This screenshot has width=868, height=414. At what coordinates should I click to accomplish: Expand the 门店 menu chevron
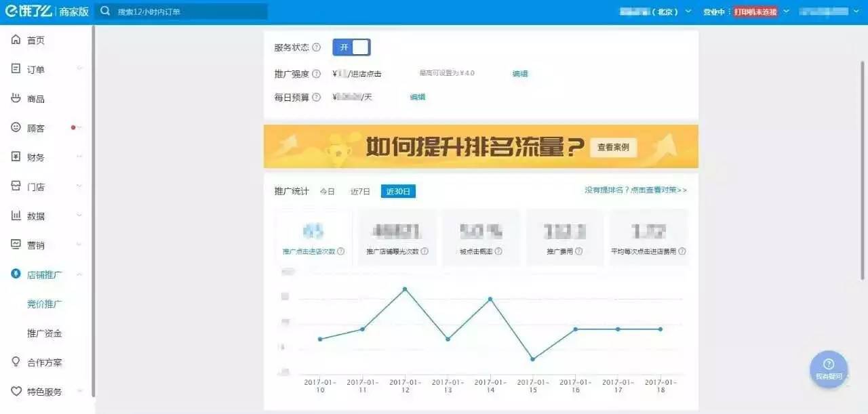point(79,186)
